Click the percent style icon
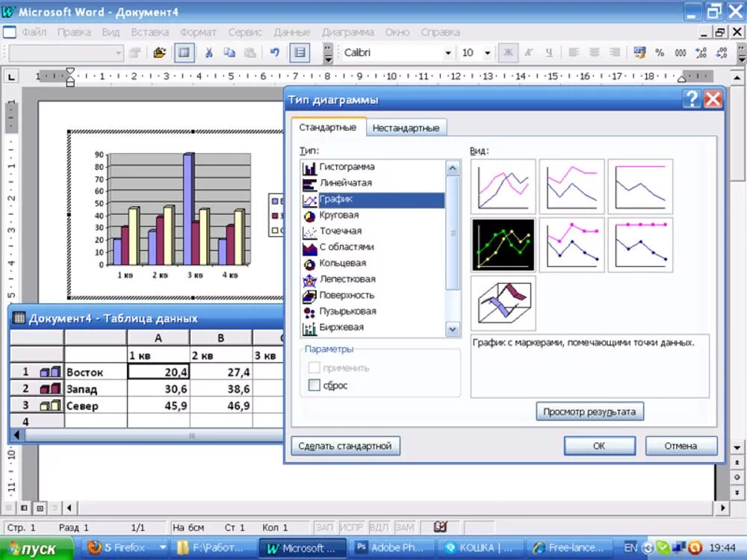The height and width of the screenshot is (560, 747). [x=660, y=53]
